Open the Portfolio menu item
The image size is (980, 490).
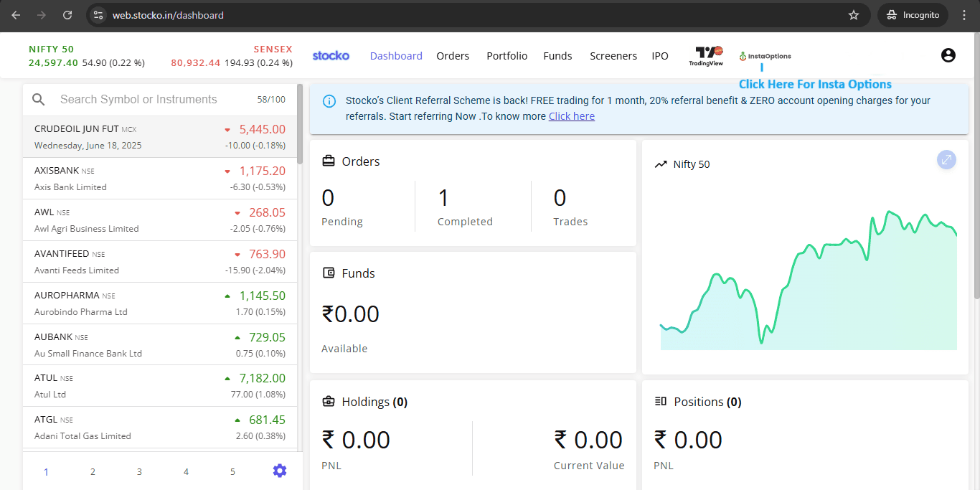coord(507,56)
